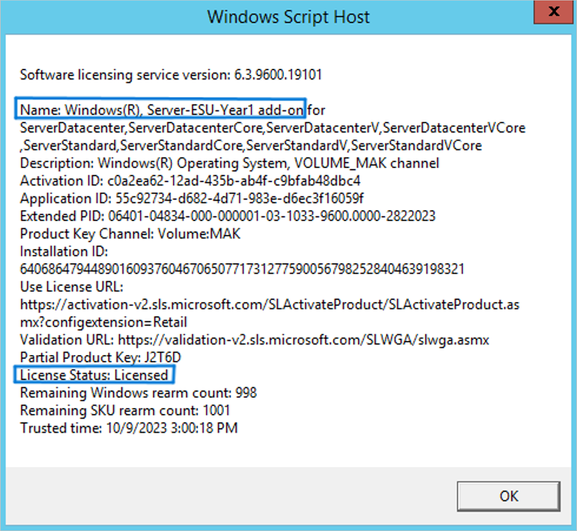Screen dimensions: 577x531
Task: Click the line starting with ServerDatacenter,ServerDatacenterCore
Action: click(x=273, y=128)
